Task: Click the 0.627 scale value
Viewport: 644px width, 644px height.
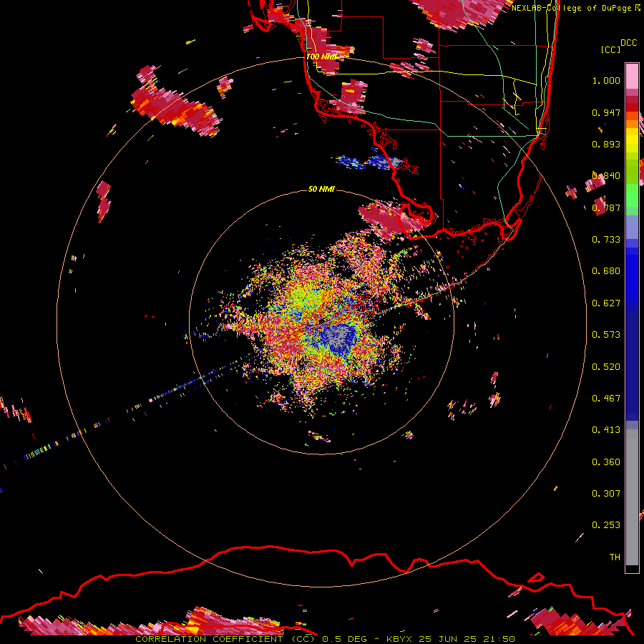Action: tap(606, 303)
